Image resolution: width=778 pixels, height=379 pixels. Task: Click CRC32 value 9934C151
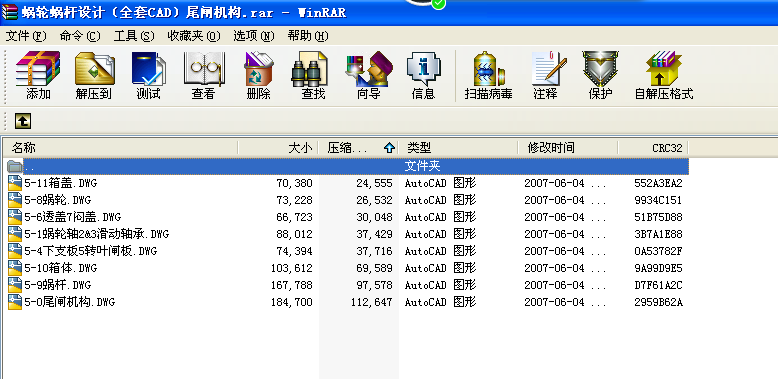(x=658, y=200)
